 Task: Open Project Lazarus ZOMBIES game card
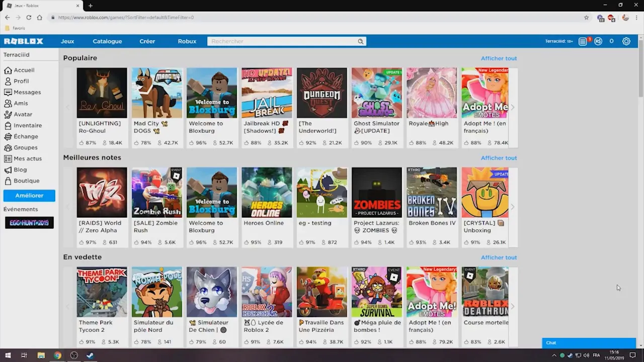[377, 207]
